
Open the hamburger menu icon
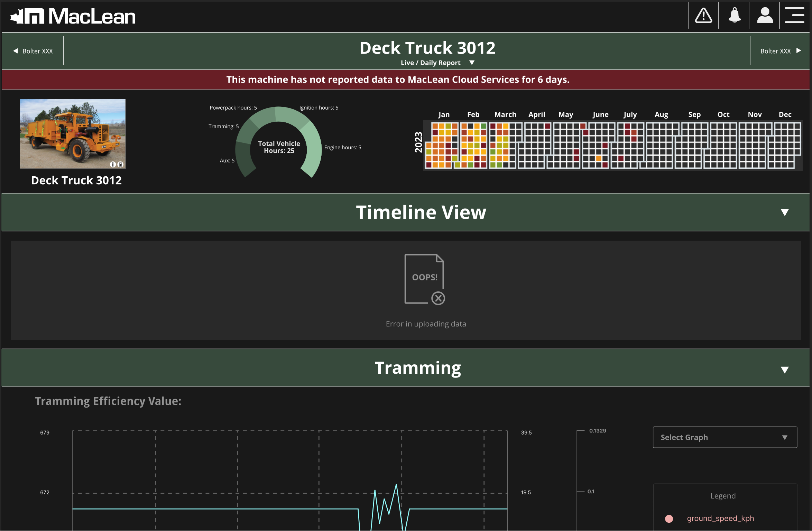point(795,16)
